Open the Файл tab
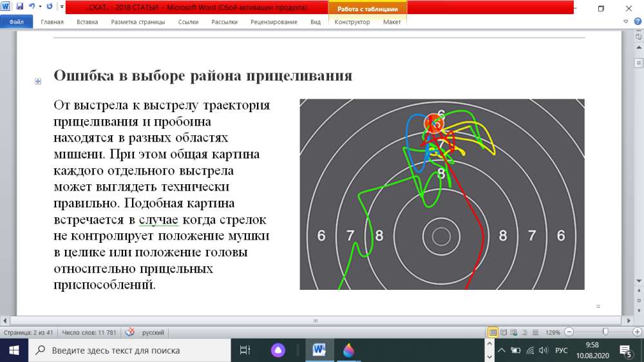The image size is (644, 362). coord(17,22)
